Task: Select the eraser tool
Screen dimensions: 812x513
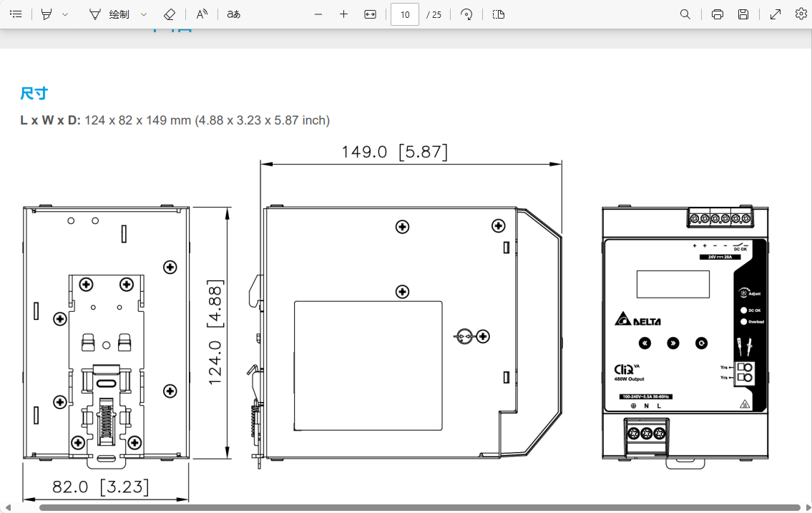Action: click(169, 14)
